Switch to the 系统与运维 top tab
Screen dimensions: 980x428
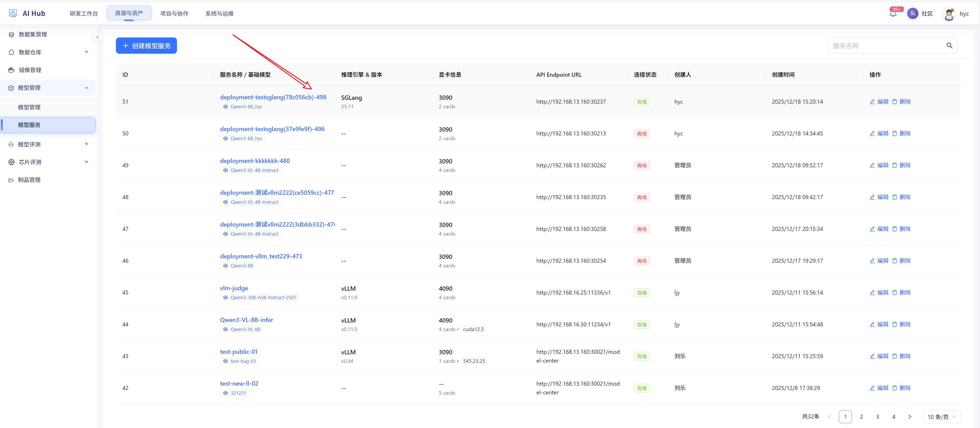[220, 13]
